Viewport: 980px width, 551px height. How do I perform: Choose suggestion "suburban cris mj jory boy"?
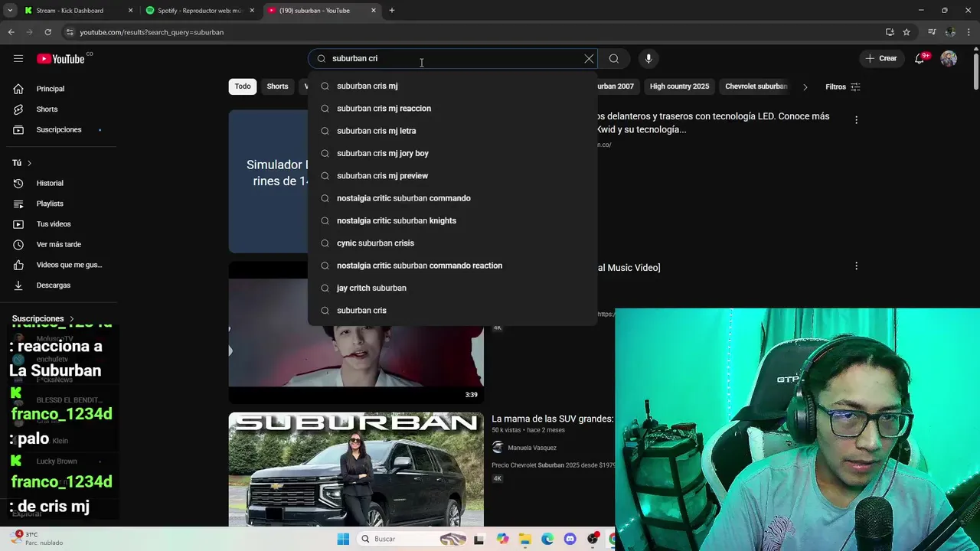tap(452, 153)
